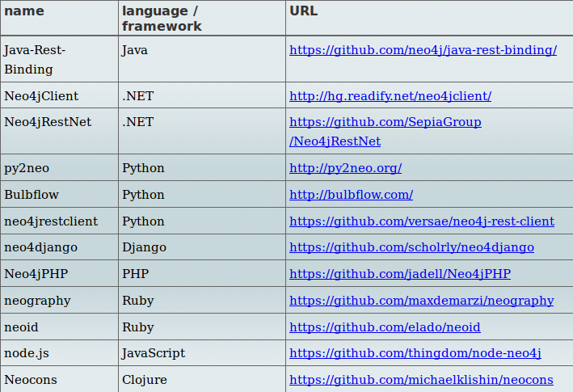Click the '.NET' cell in Neo4jClient row
The image size is (573, 392).
(202, 95)
